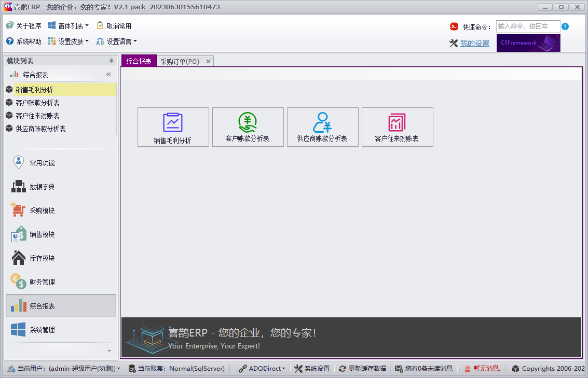Open the 销售毛利分析 report icon
This screenshot has width=588, height=378.
[x=173, y=127]
